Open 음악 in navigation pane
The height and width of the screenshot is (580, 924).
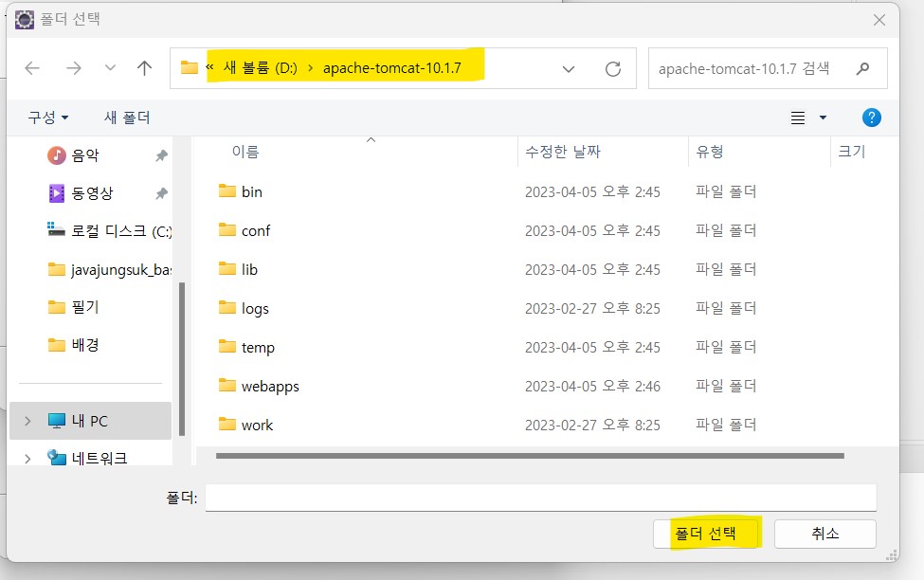(85, 155)
